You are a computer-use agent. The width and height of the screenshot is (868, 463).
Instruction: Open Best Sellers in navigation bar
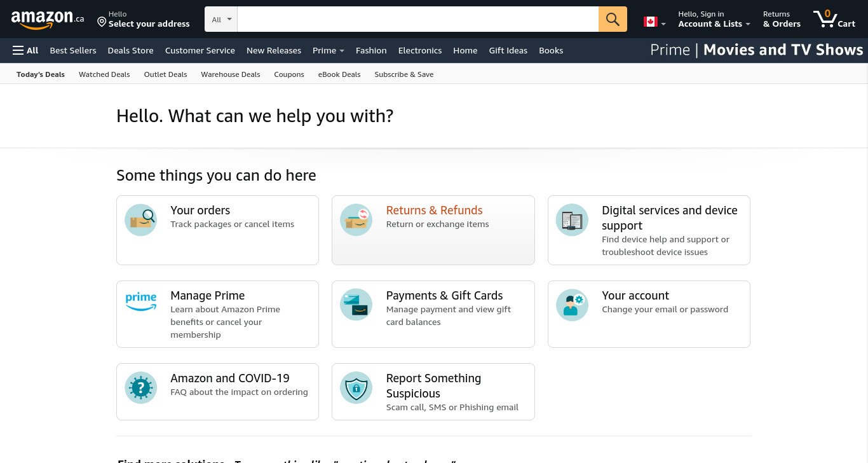(73, 50)
